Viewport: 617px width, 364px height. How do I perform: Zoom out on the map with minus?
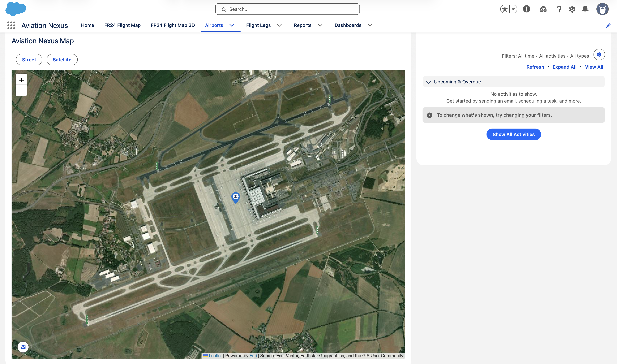click(x=21, y=91)
